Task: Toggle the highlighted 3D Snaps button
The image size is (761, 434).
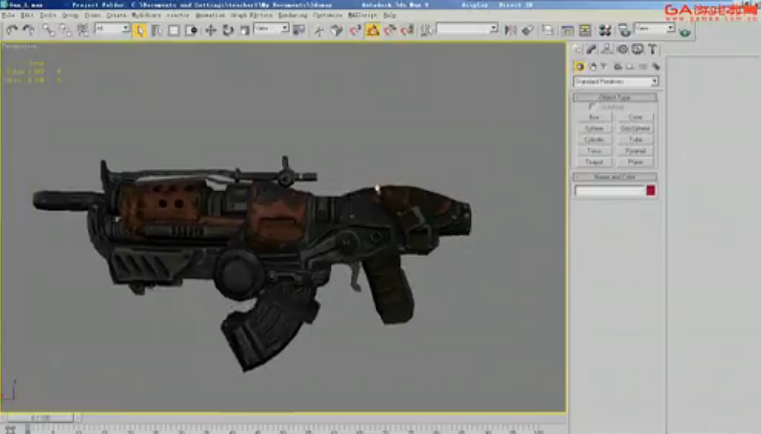Action: coord(373,30)
